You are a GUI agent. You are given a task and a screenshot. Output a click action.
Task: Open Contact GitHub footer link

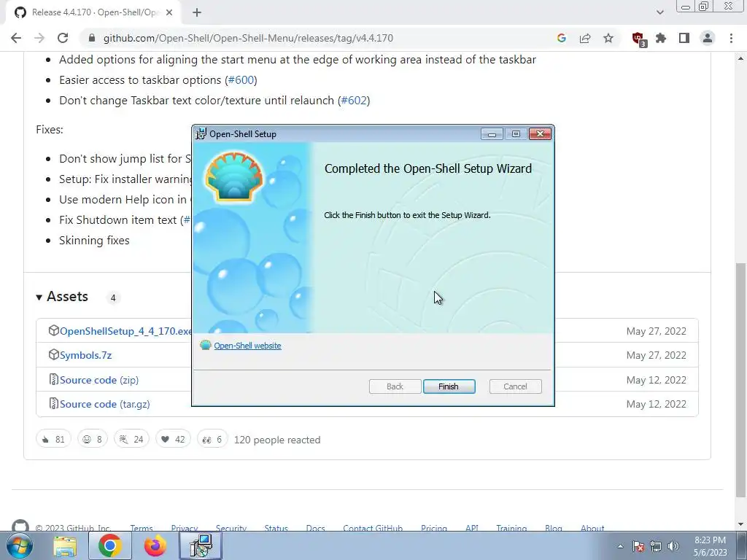(373, 528)
